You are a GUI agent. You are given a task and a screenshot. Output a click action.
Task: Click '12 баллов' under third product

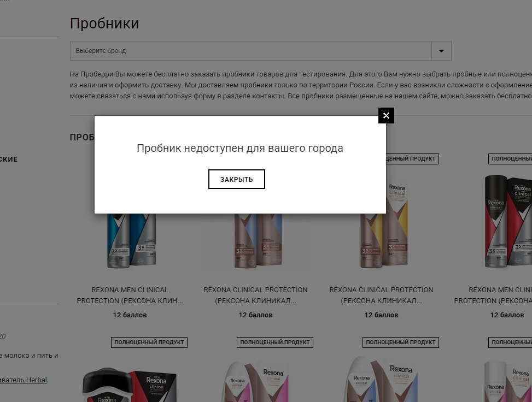tap(381, 315)
